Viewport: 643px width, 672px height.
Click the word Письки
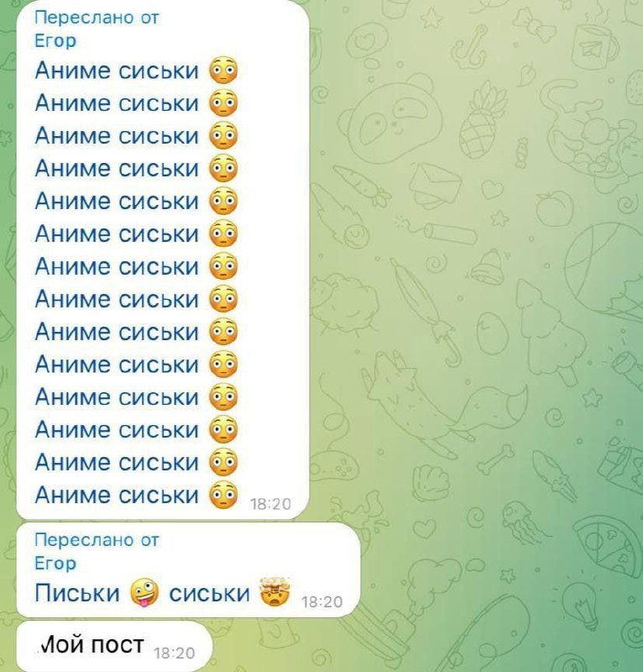[x=77, y=594]
